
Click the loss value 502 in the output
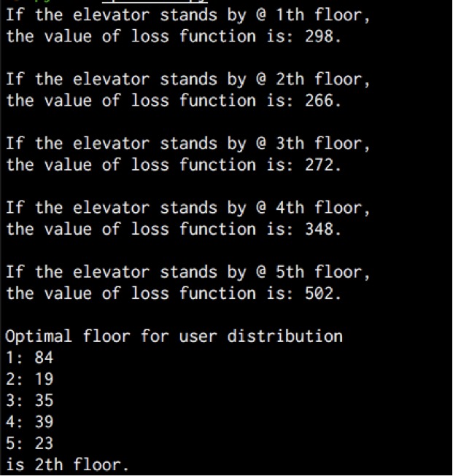(319, 294)
